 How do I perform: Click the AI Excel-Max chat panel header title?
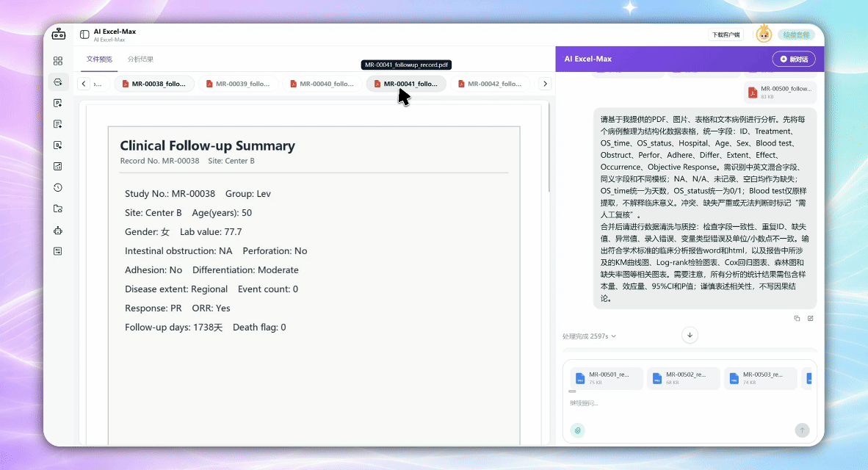tap(588, 59)
